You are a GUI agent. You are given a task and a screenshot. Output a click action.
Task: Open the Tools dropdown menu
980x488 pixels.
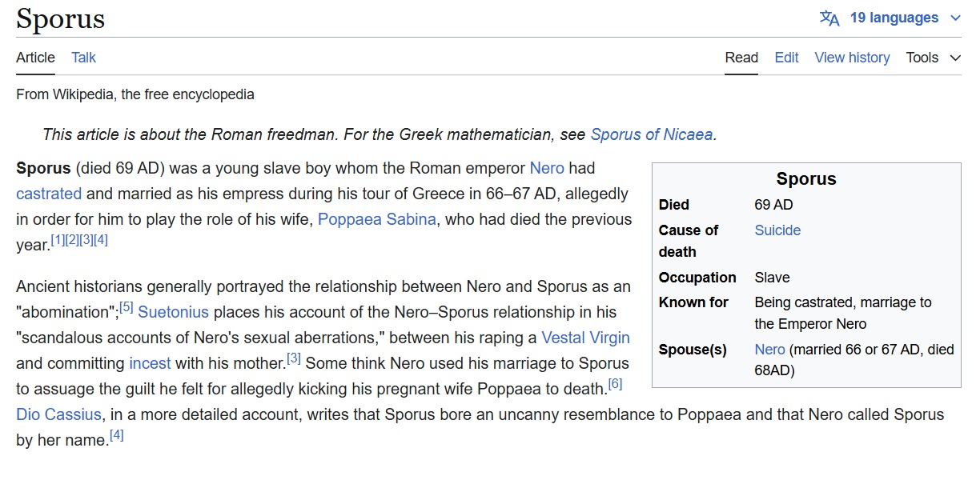pos(933,58)
